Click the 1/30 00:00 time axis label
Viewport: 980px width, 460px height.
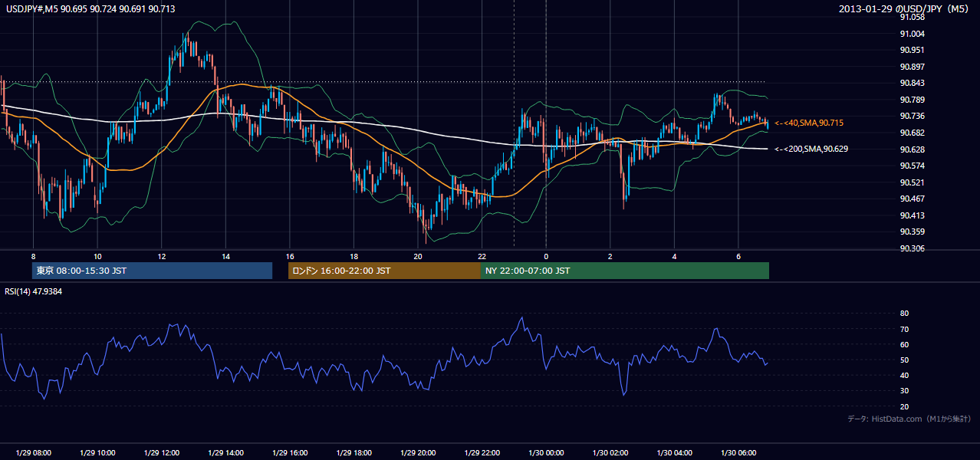pos(545,453)
